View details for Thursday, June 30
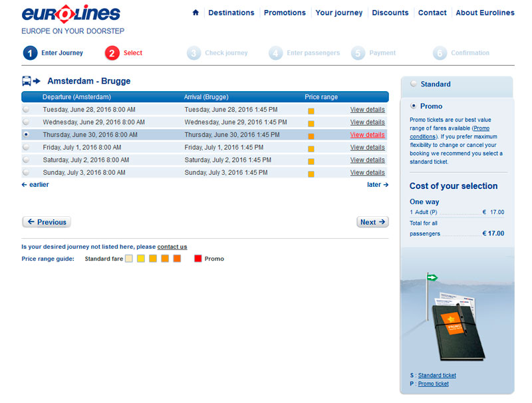The width and height of the screenshot is (532, 403). 368,135
